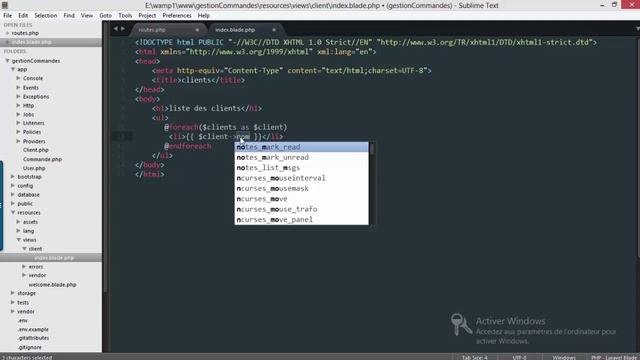Expand the vendor folder under views
Image resolution: width=640 pixels, height=360 pixels.
click(24, 276)
